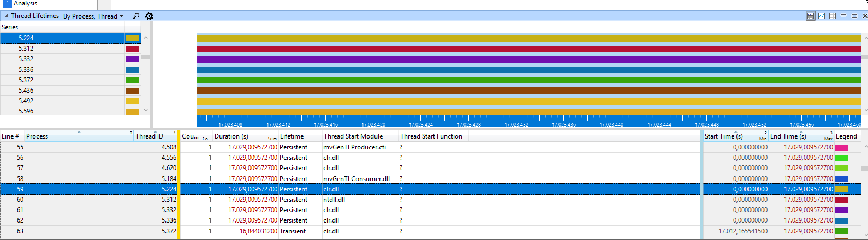Image resolution: width=868 pixels, height=240 pixels.
Task: Open the search magnifier in Thread Lifetimes header
Action: [x=136, y=16]
